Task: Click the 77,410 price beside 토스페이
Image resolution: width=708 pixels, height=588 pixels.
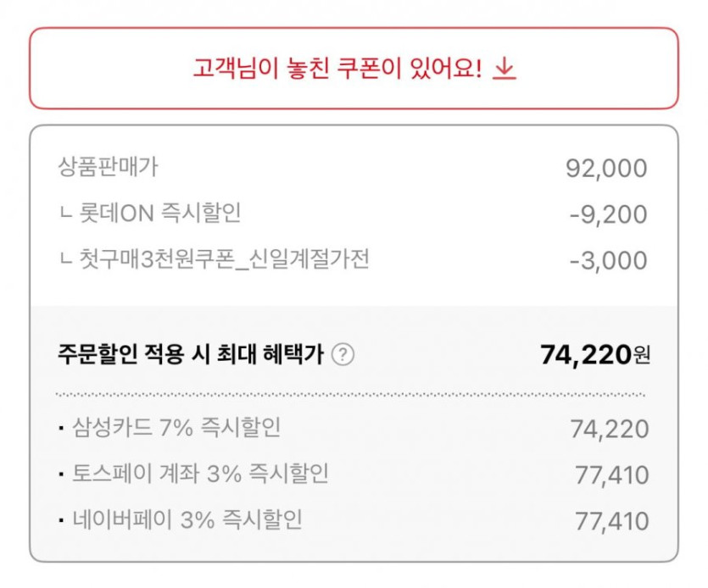Action: [x=610, y=475]
